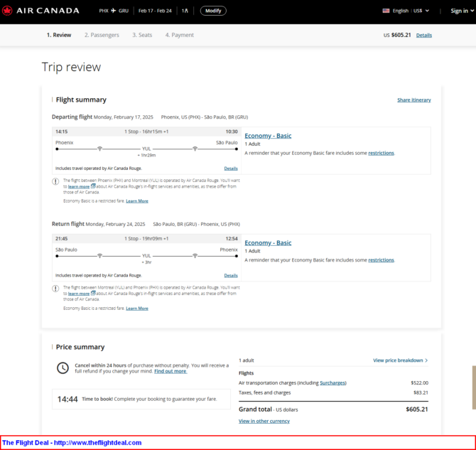This screenshot has width=476, height=450.
Task: Click restrictions link in return fare reminder
Action: [381, 259]
